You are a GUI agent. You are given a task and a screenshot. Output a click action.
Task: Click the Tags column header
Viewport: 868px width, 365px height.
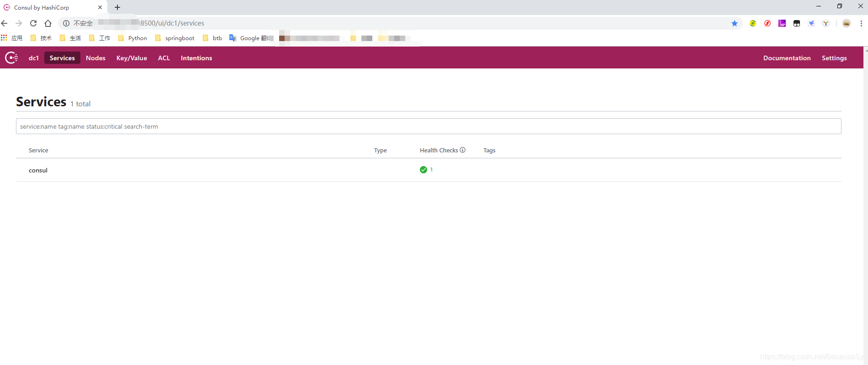coord(489,150)
